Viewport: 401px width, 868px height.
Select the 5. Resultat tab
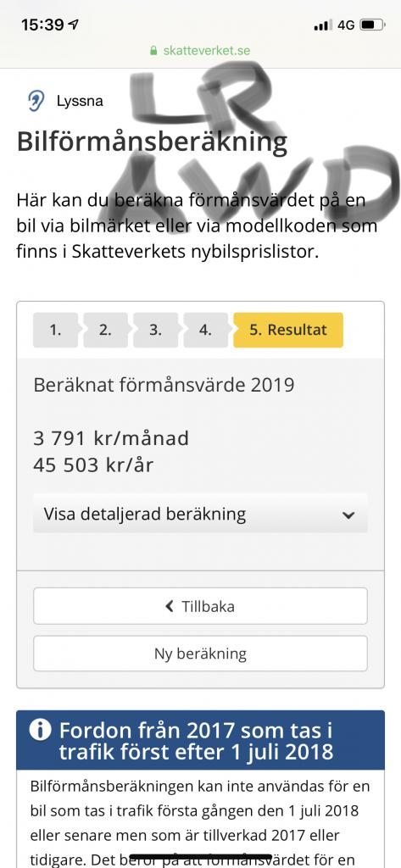point(288,330)
